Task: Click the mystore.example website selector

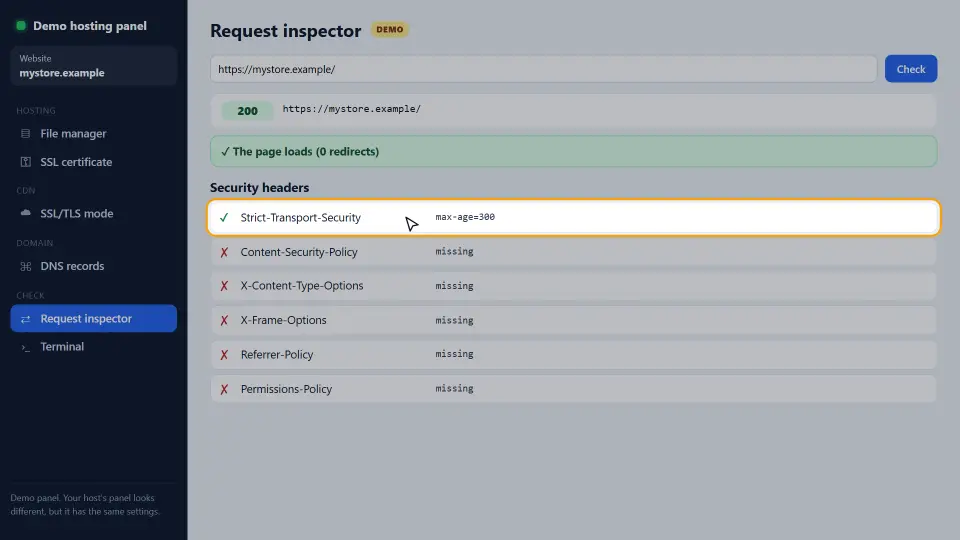Action: [94, 66]
